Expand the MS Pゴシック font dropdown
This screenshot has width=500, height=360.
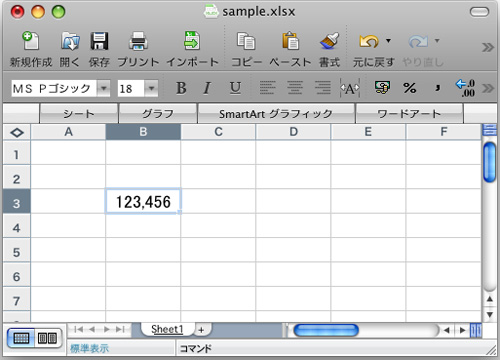104,89
